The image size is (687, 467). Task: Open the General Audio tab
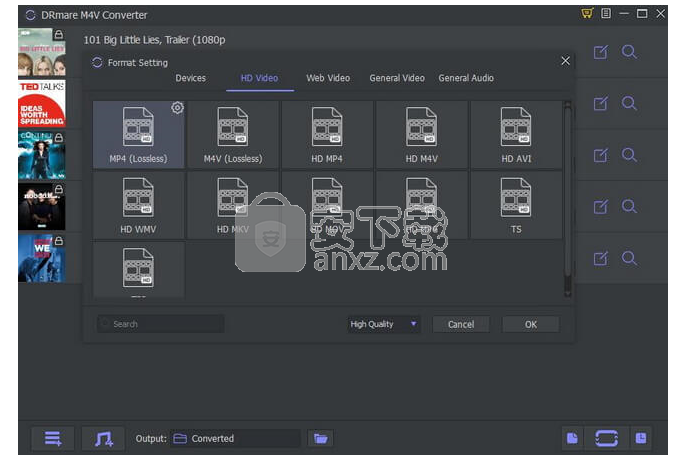pos(466,78)
